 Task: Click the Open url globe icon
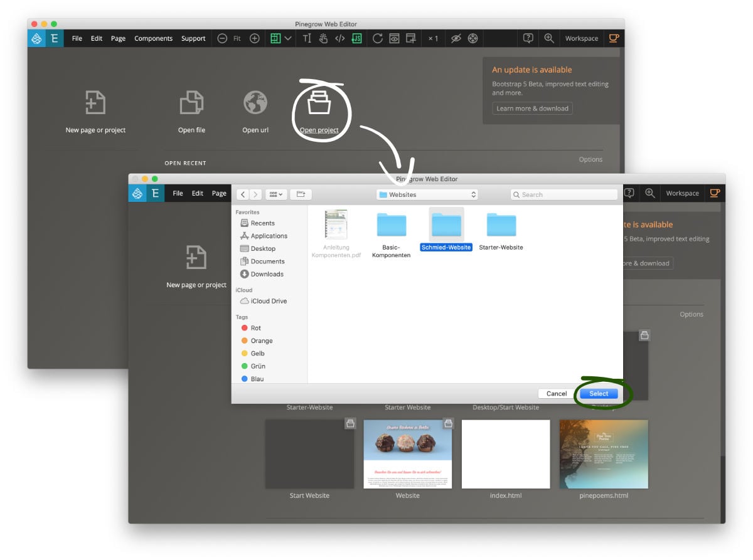[255, 103]
